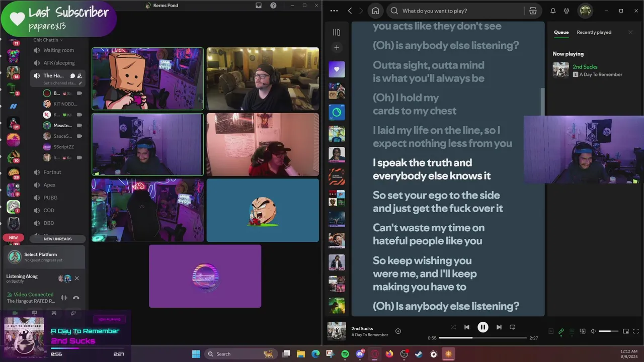Switch to Queue tab in Spotify
This screenshot has width=644, height=362.
click(561, 32)
